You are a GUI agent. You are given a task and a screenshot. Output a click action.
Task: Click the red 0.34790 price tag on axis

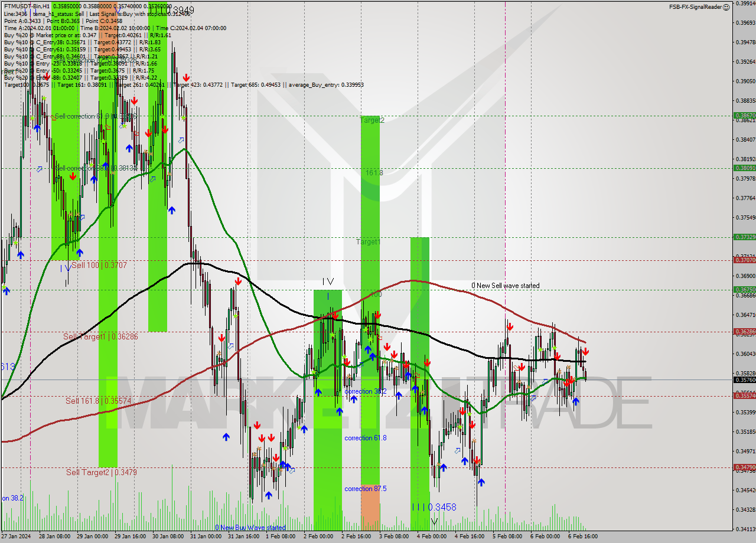coord(744,467)
